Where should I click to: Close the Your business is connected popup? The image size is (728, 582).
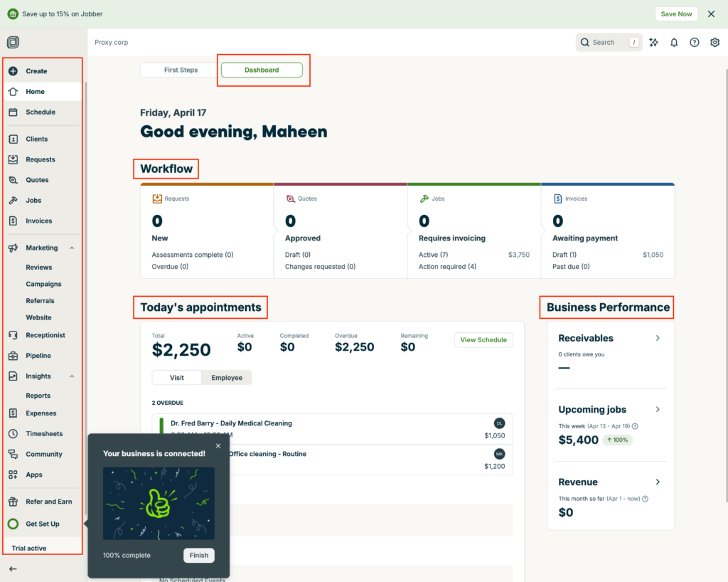218,446
